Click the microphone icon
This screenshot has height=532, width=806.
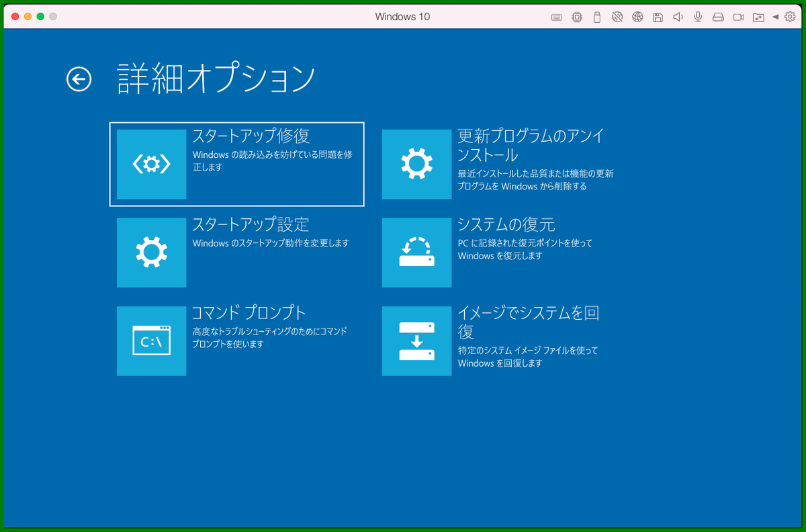(699, 17)
